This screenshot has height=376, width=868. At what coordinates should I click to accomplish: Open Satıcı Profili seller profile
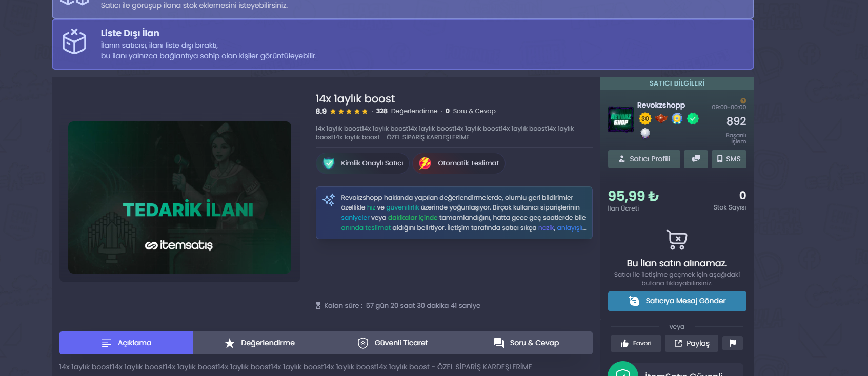[644, 159]
